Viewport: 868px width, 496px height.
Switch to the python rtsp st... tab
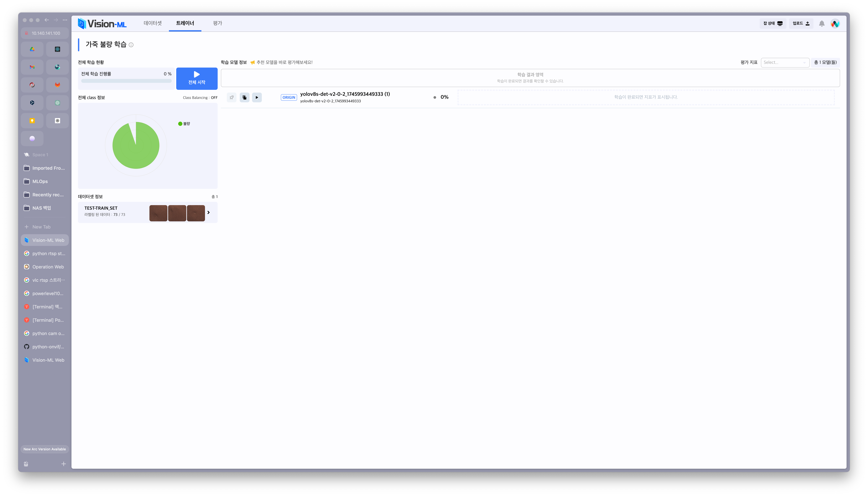tap(45, 254)
